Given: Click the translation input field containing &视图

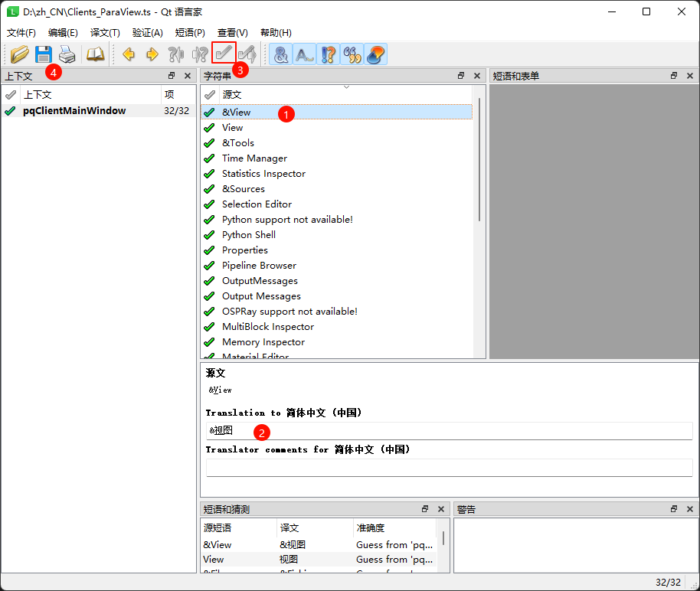Looking at the screenshot, I should coord(449,430).
